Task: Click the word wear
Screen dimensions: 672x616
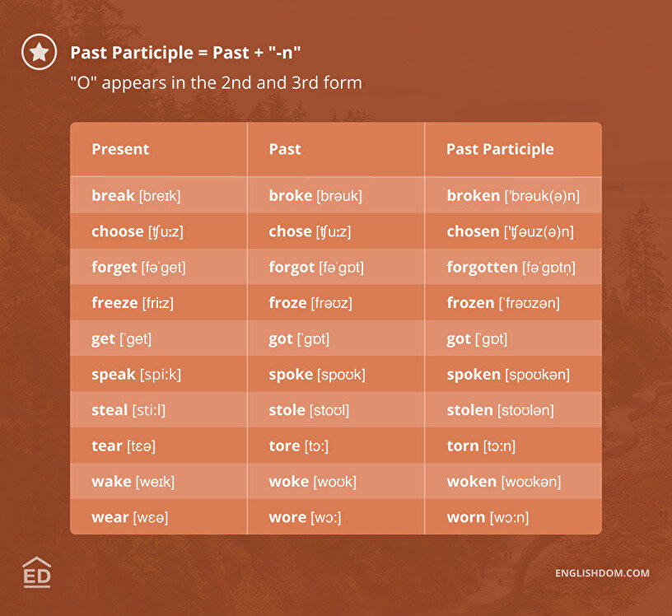Action: click(110, 517)
